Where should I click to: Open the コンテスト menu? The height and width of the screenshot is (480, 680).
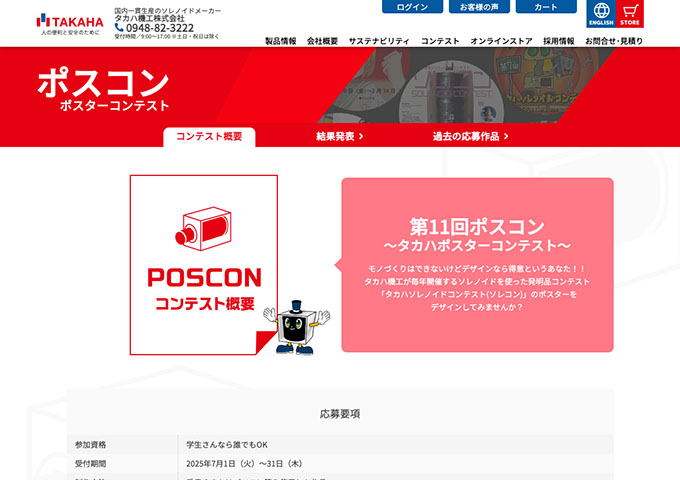click(440, 41)
